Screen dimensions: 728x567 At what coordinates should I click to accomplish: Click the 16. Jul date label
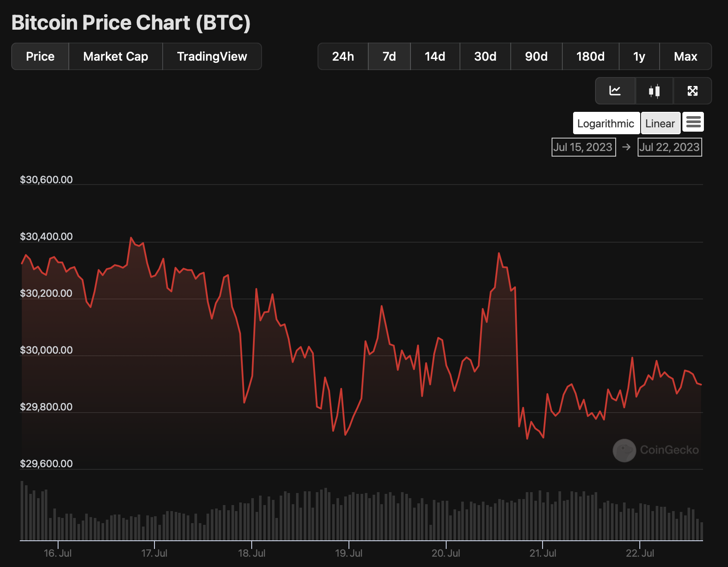coord(58,553)
